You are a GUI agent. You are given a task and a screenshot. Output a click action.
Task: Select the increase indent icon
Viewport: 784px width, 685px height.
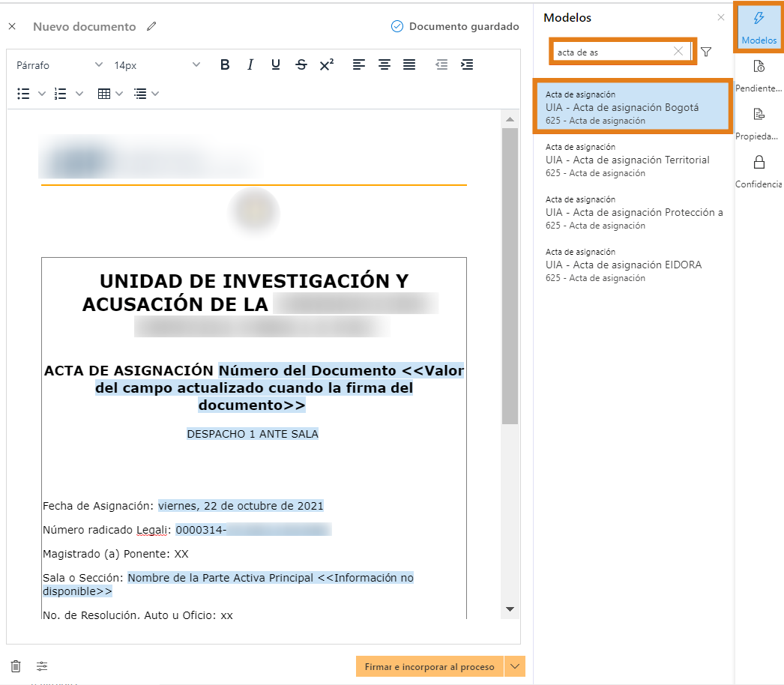pos(467,64)
